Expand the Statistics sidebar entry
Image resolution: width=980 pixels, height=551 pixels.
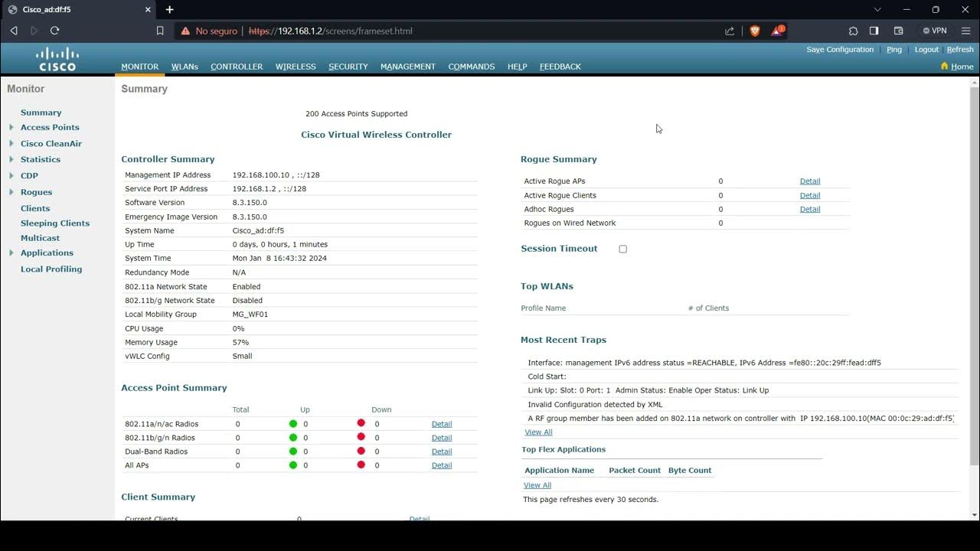click(13, 159)
